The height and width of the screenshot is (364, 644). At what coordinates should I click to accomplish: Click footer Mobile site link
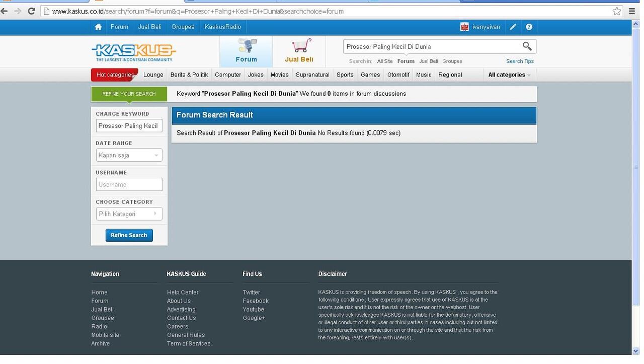[x=105, y=335]
